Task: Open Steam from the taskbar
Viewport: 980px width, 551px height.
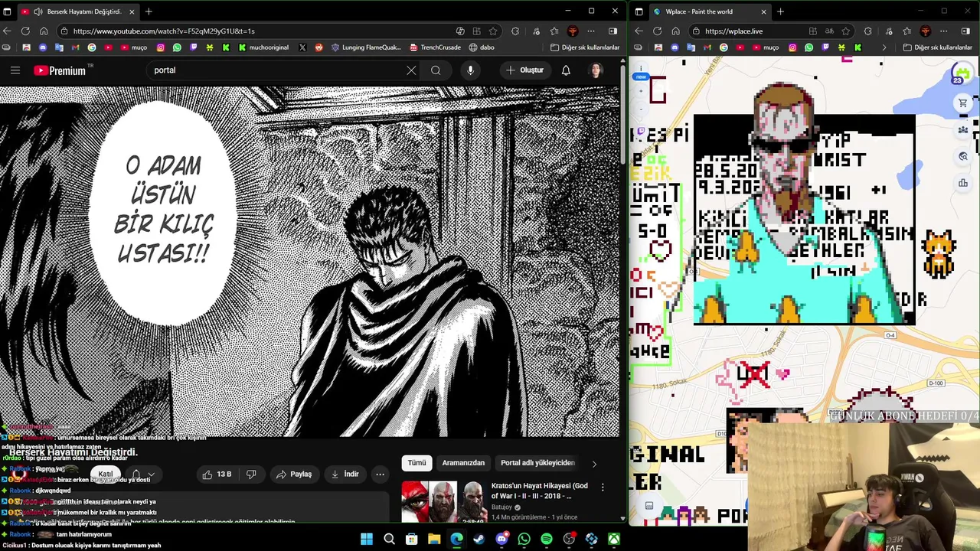Action: coord(479,540)
